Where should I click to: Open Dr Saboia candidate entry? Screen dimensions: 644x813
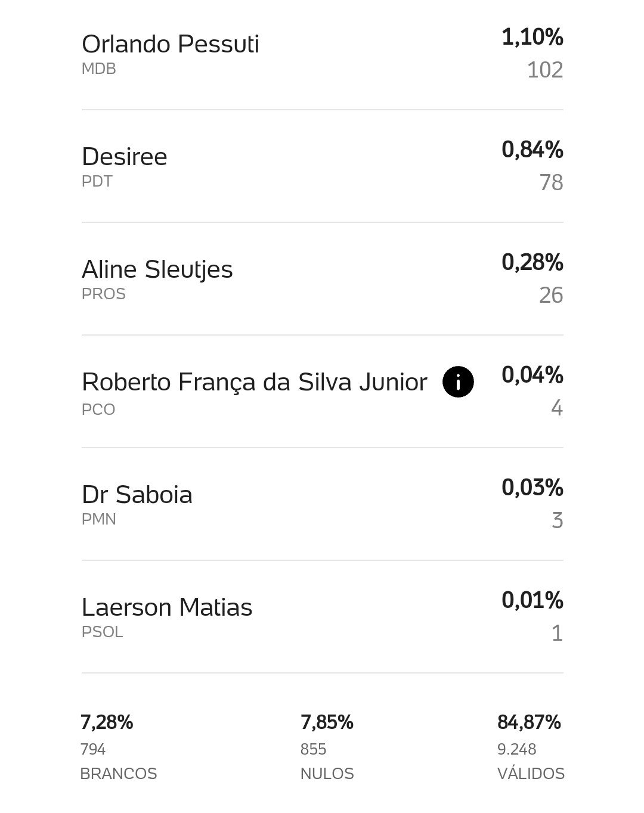click(x=322, y=504)
